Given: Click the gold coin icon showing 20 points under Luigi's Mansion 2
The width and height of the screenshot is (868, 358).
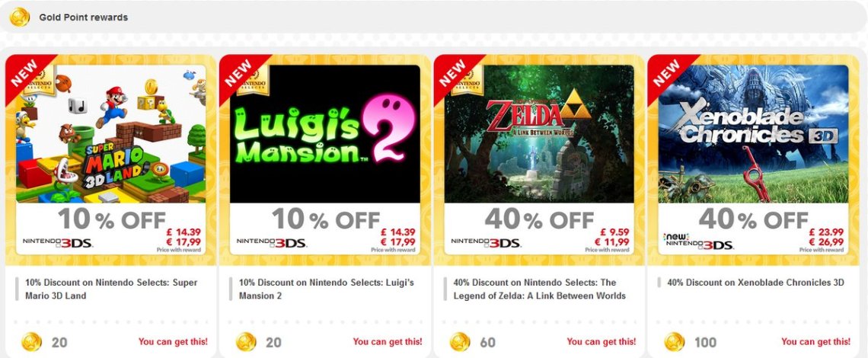Looking at the screenshot, I should [x=246, y=342].
